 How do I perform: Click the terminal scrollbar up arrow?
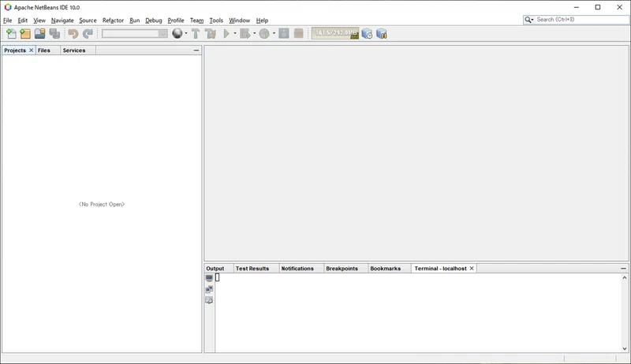(625, 277)
